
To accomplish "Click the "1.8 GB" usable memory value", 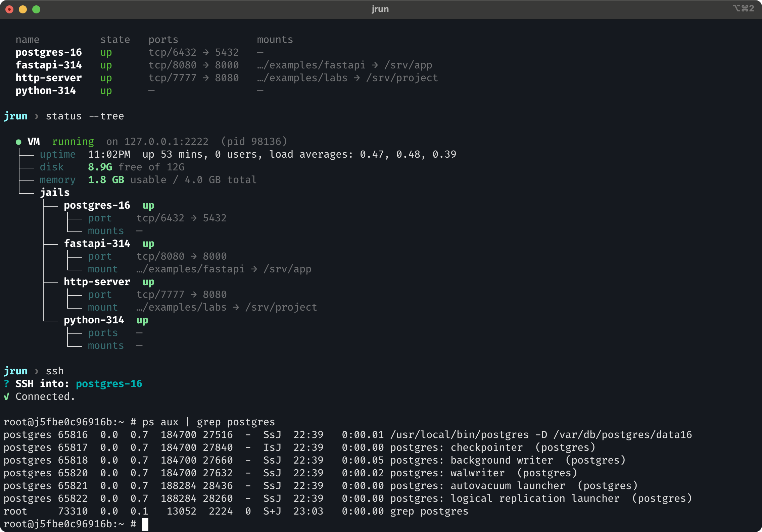I will click(106, 180).
